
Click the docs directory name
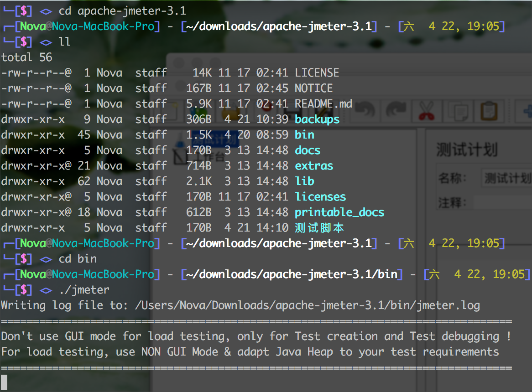pos(308,150)
